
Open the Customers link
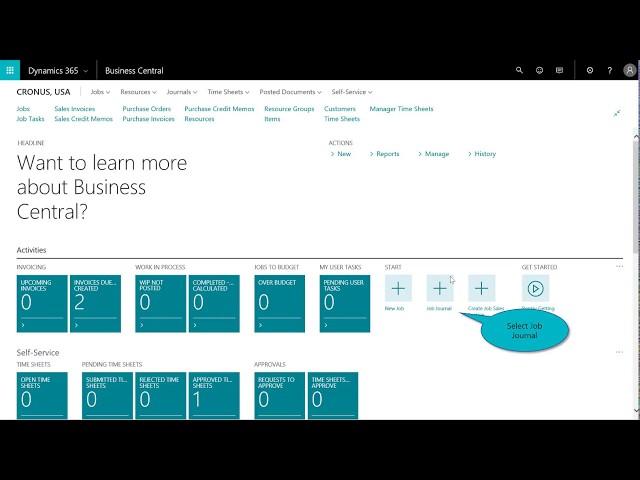(x=340, y=109)
